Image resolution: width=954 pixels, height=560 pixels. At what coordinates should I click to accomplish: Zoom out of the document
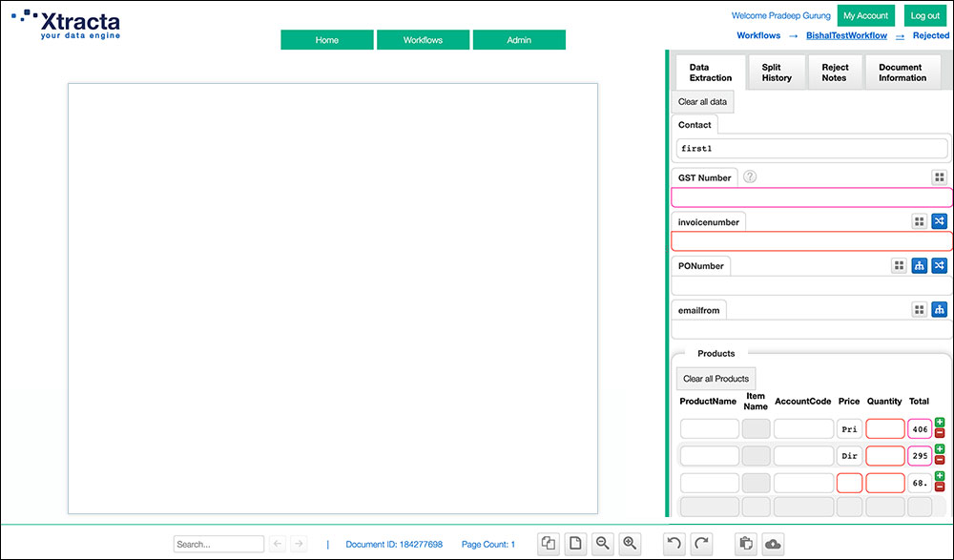[603, 543]
